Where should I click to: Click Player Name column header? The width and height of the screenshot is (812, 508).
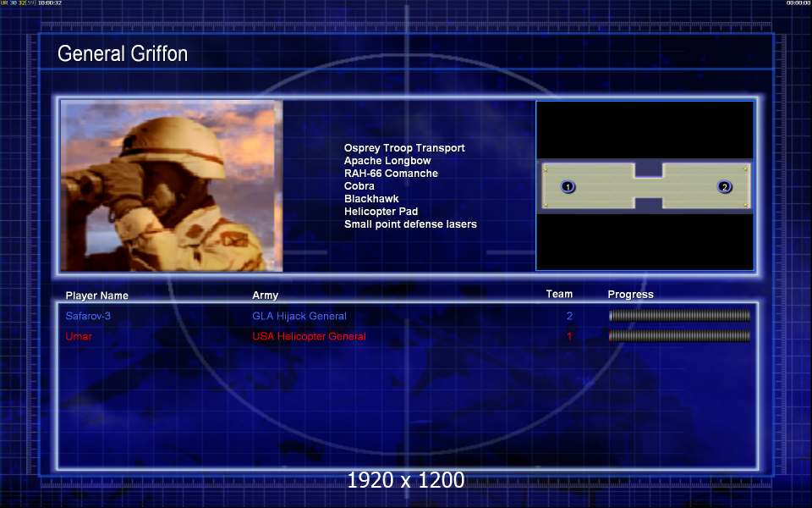96,295
